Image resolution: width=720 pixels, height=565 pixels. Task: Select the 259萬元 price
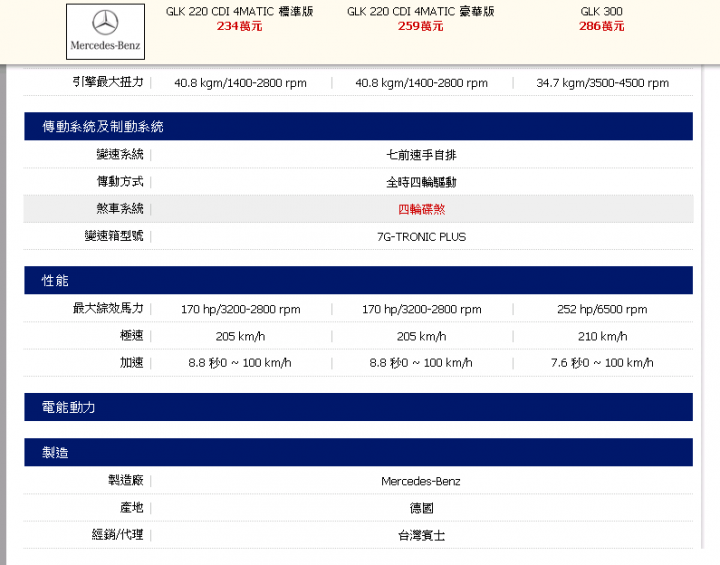421,26
